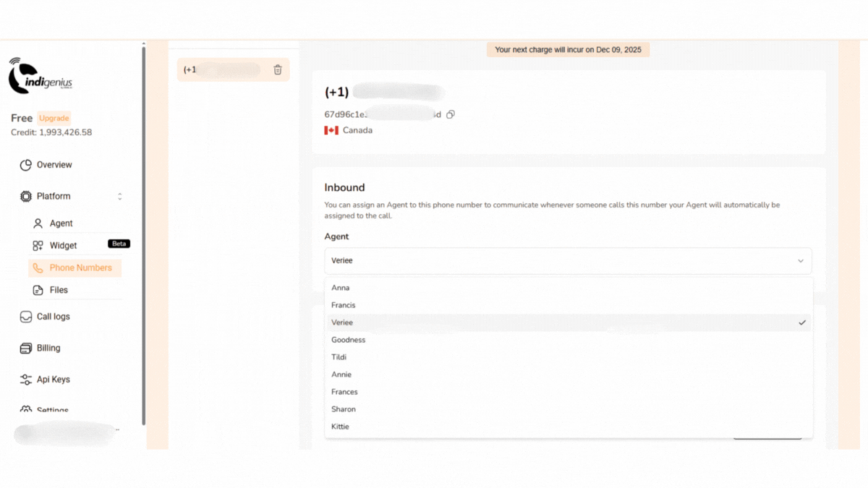The image size is (868, 488).
Task: Pick Goodness as the inbound agent
Action: coord(568,340)
